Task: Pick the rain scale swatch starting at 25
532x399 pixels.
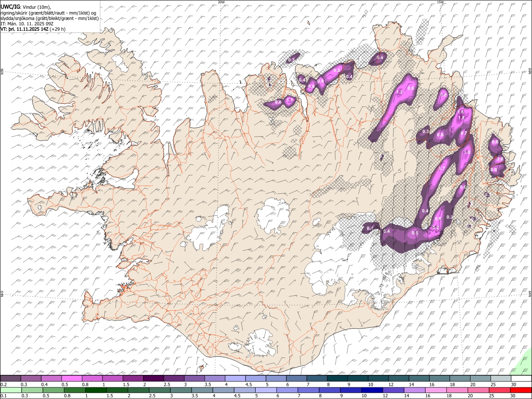Action: click(499, 390)
